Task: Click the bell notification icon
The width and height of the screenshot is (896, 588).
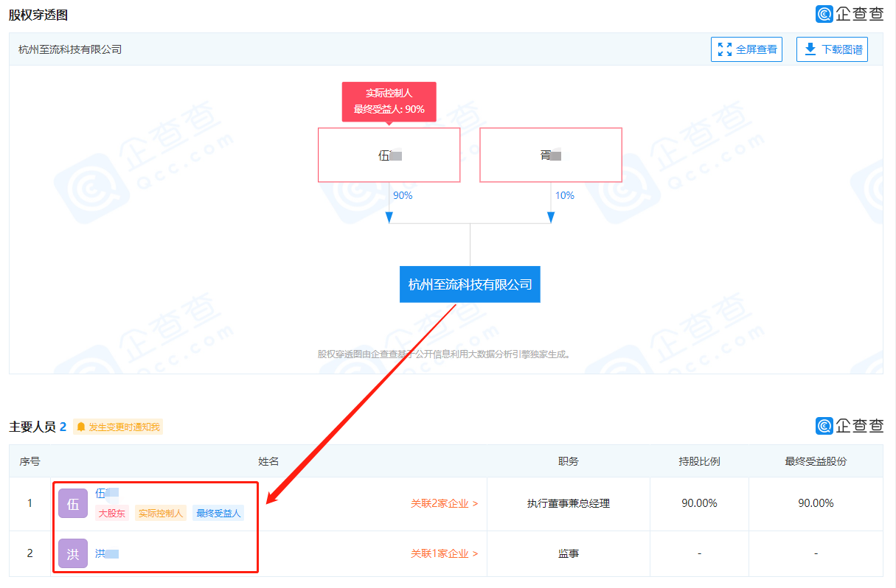Action: click(81, 427)
